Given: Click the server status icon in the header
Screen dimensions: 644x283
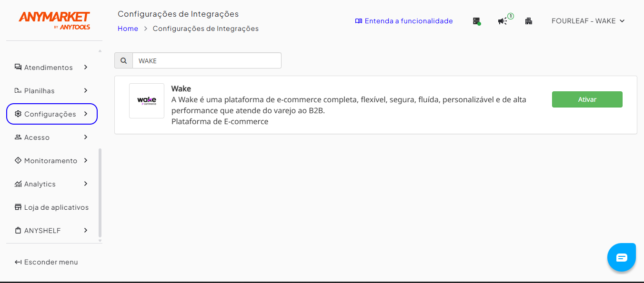Looking at the screenshot, I should [x=476, y=21].
